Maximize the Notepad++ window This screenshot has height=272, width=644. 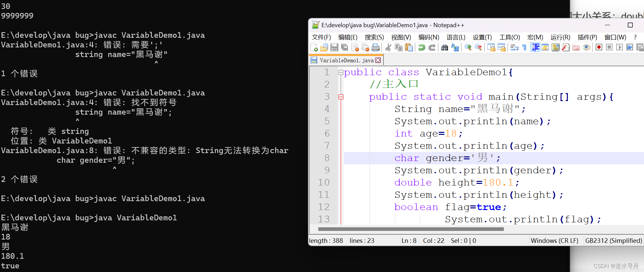pos(630,25)
